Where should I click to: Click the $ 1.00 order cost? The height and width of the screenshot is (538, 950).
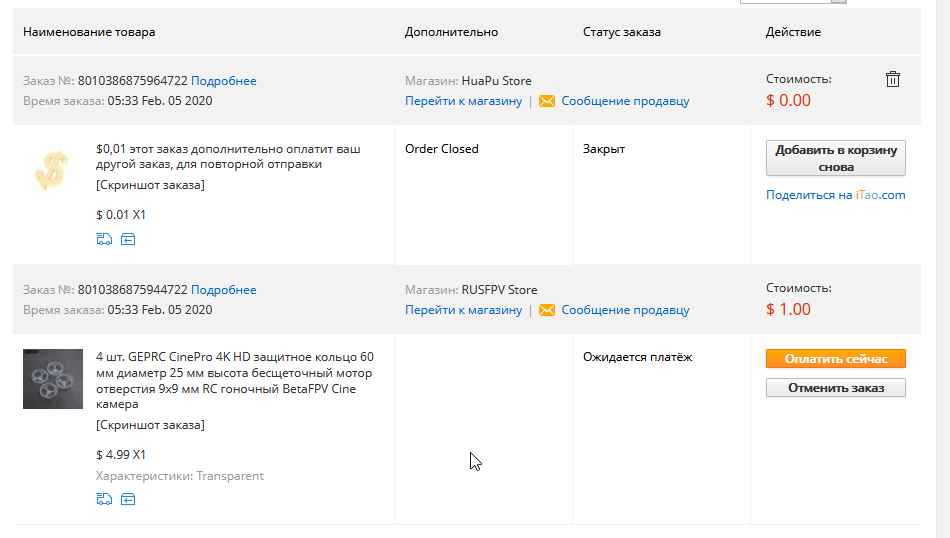(788, 310)
